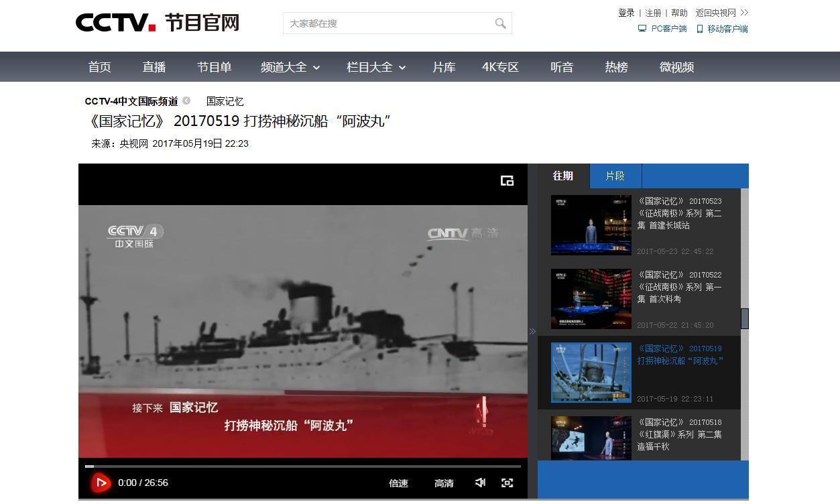
Task: Open thumbnail for 20170523 首建长城站 episode
Action: pos(591,225)
